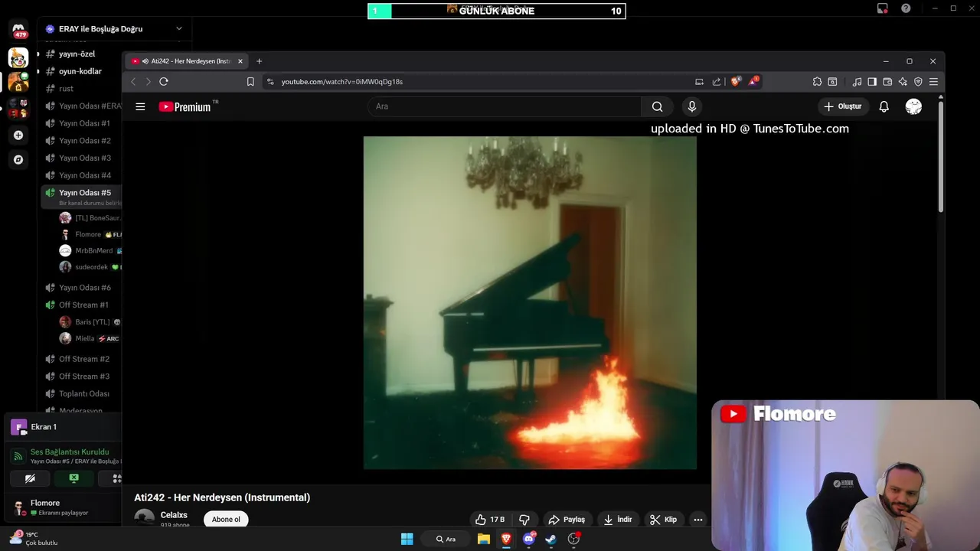Click Klip clip button
Viewport: 980px width, 551px height.
coord(663,520)
